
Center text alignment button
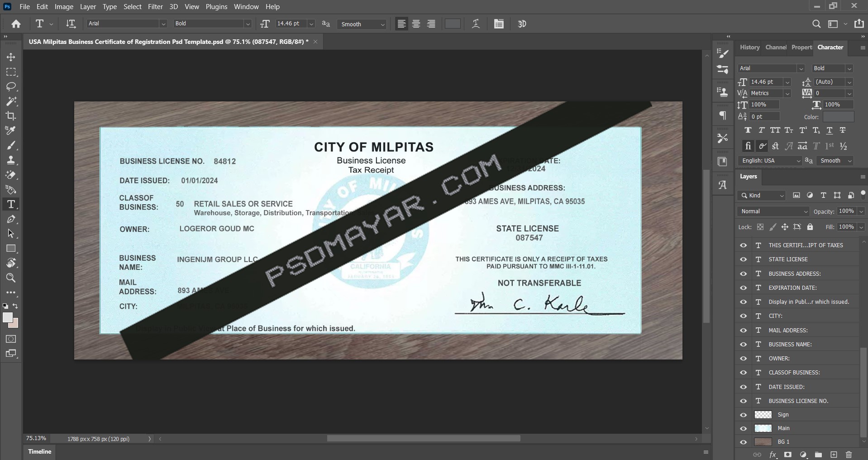tap(416, 24)
